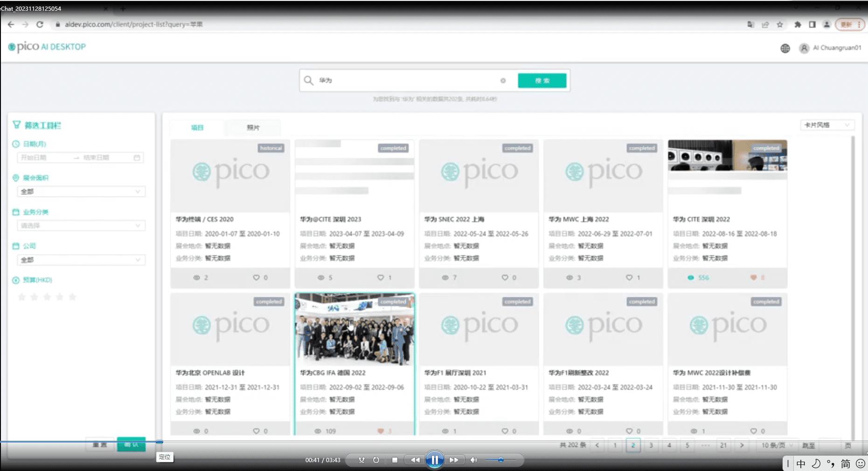Click view count eye on 华为 SNEC 2022 上海
The height and width of the screenshot is (471, 868).
click(445, 278)
